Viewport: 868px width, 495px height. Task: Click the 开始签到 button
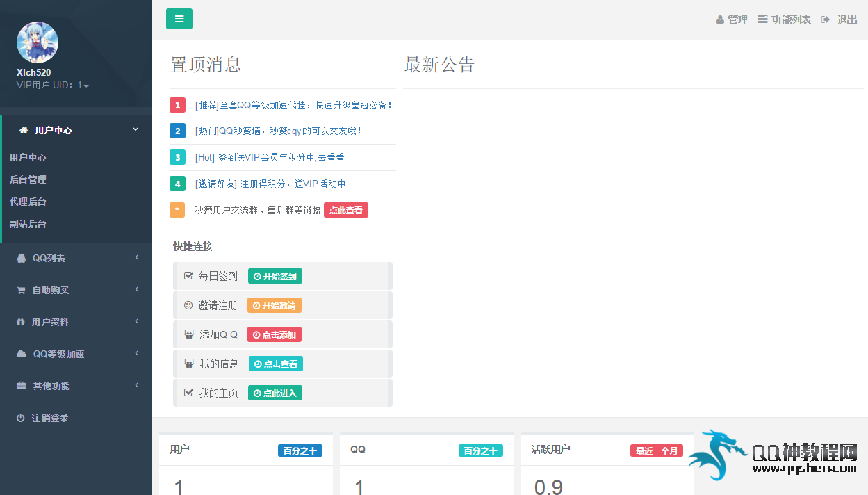tap(275, 276)
